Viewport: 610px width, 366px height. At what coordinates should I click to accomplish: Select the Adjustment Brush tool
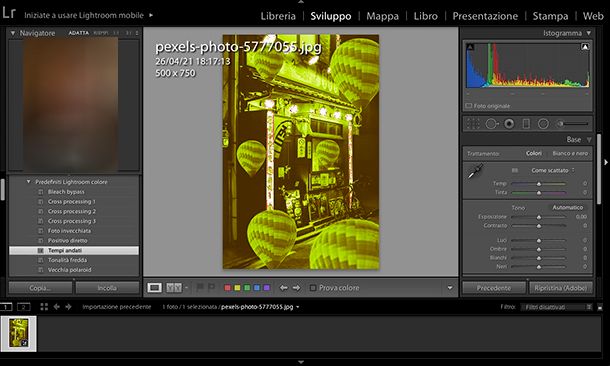click(573, 124)
